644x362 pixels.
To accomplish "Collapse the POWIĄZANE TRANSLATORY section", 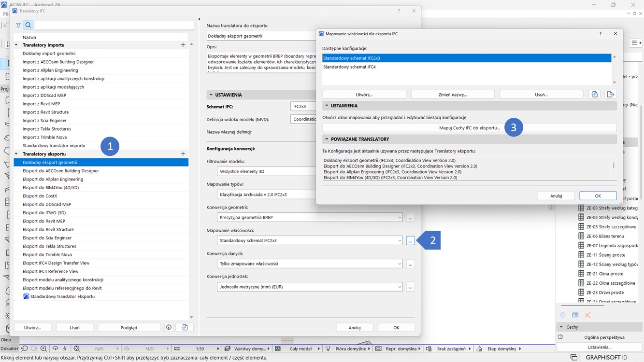I will tap(327, 139).
